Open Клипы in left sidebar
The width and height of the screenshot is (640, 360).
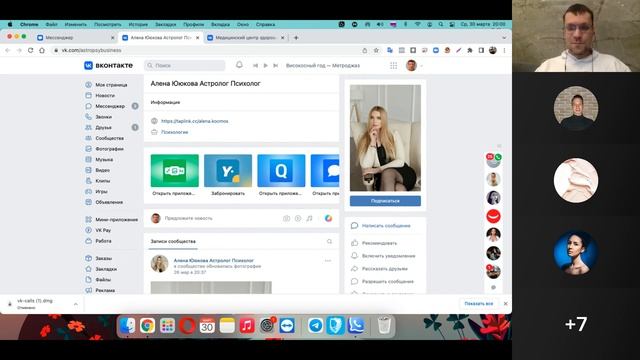[98, 181]
